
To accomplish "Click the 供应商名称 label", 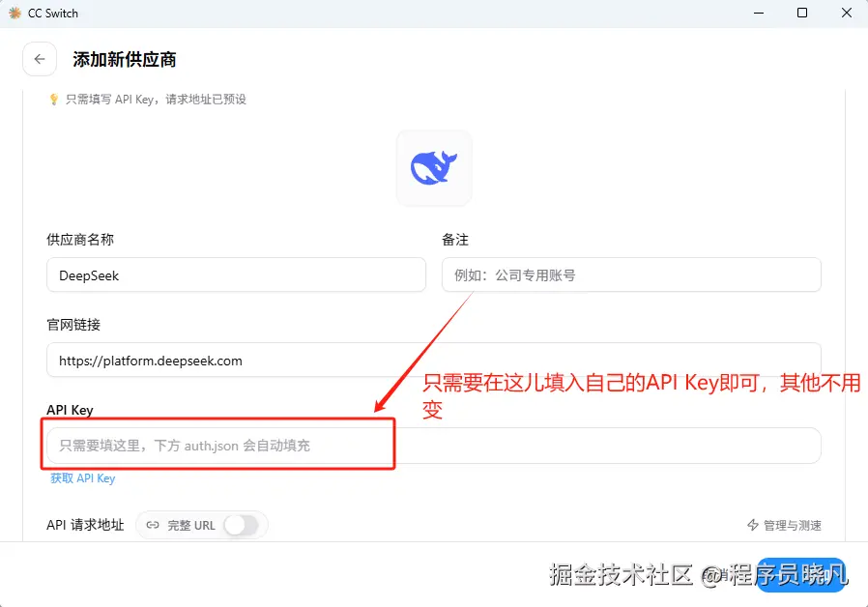I will click(x=80, y=240).
